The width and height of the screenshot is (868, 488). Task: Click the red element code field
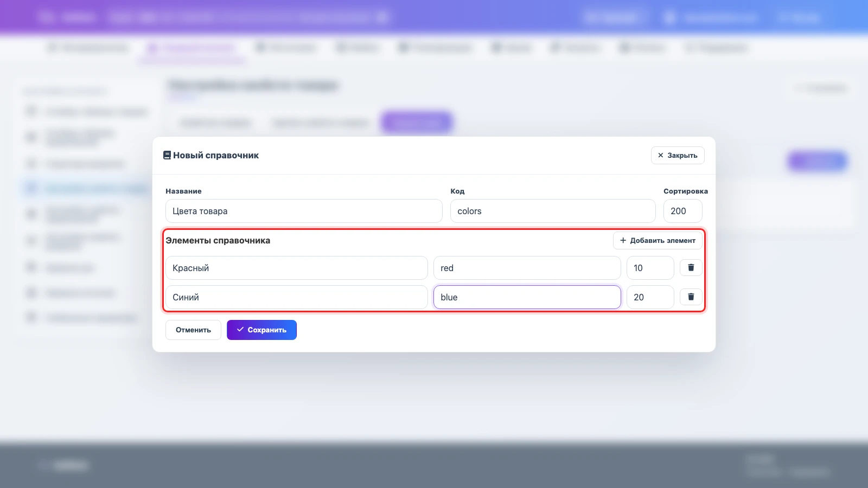click(x=527, y=268)
